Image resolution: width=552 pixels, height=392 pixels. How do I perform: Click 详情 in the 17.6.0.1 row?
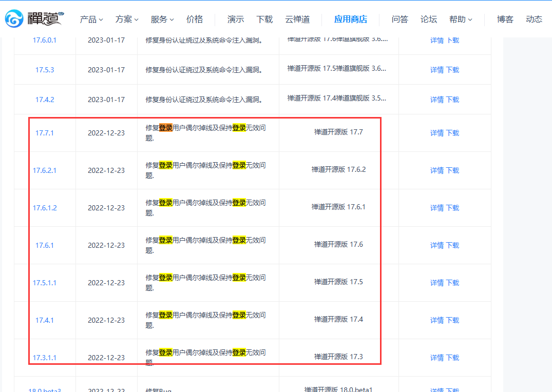437,40
